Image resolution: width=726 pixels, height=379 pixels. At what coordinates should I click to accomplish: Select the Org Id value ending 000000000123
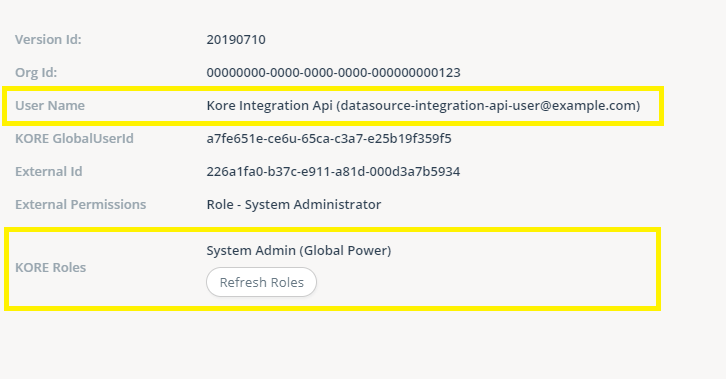coord(333,72)
